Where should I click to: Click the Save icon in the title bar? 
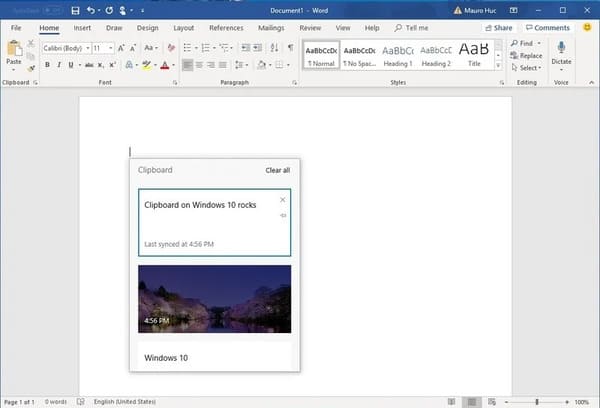coord(75,11)
